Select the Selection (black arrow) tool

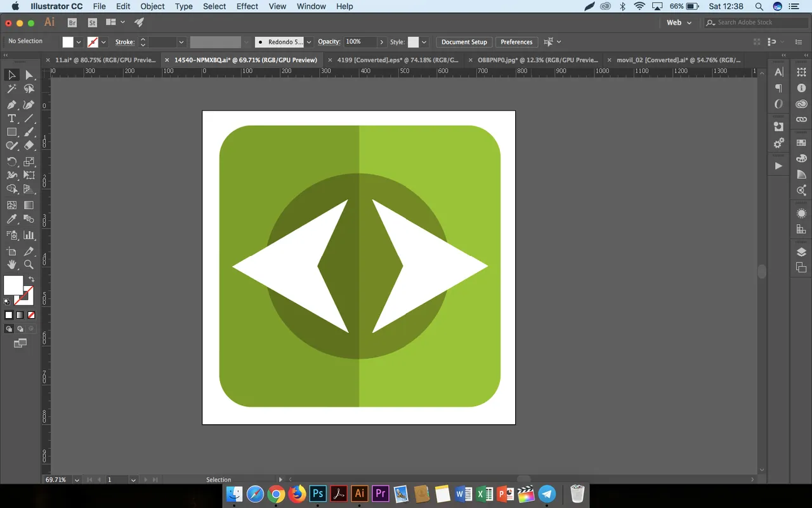(11, 75)
